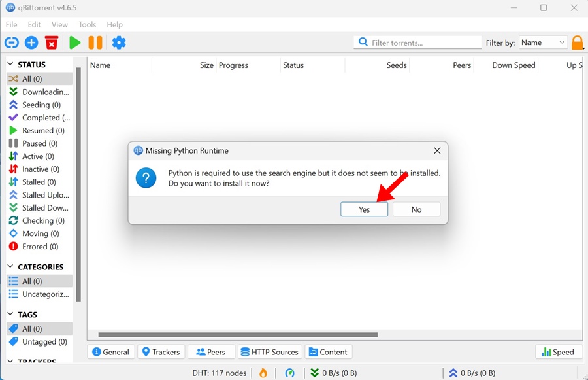Open the Edit menu
This screenshot has height=380, width=588.
34,24
